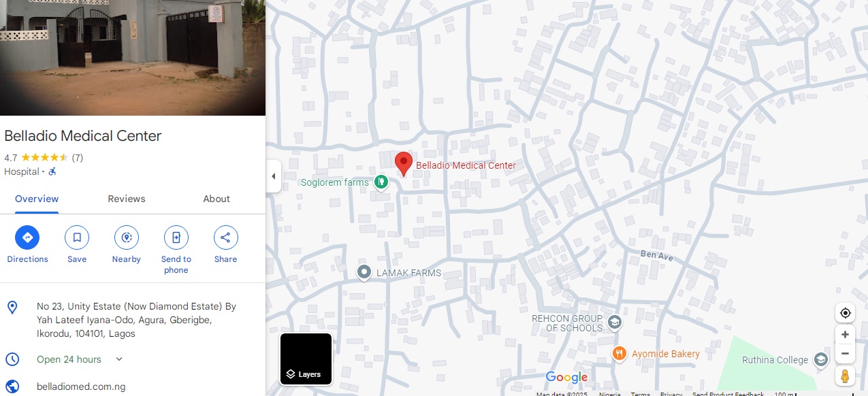Open Street View Pegman icon
The height and width of the screenshot is (396, 868).
tap(845, 376)
